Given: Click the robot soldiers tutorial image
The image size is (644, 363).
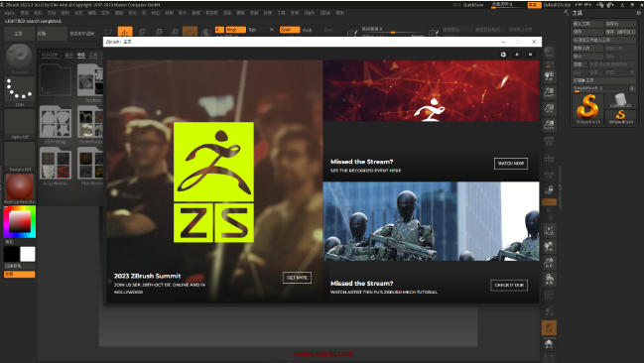Looking at the screenshot, I should click(431, 221).
